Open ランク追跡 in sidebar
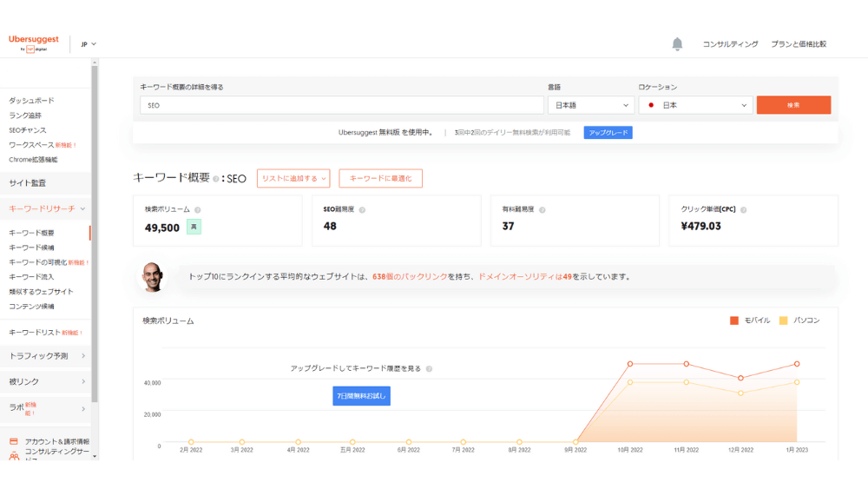 click(x=25, y=116)
